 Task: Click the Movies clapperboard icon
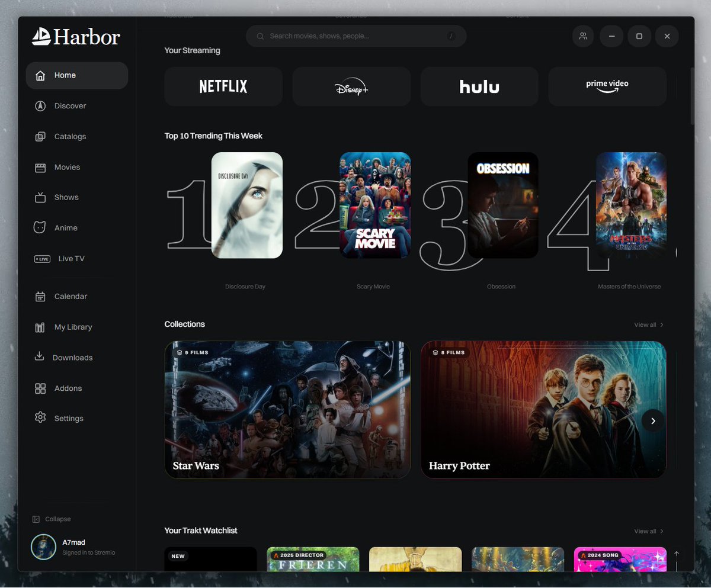tap(40, 168)
